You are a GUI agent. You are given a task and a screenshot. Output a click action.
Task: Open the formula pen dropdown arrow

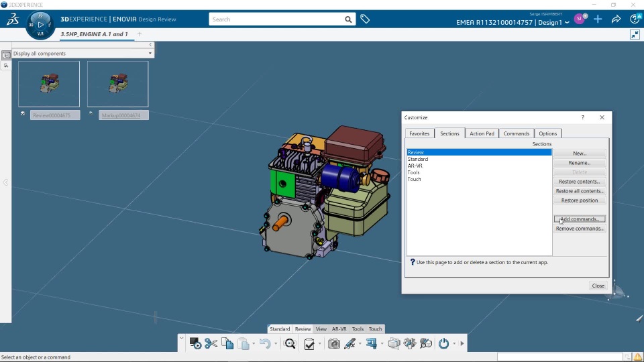point(360,343)
